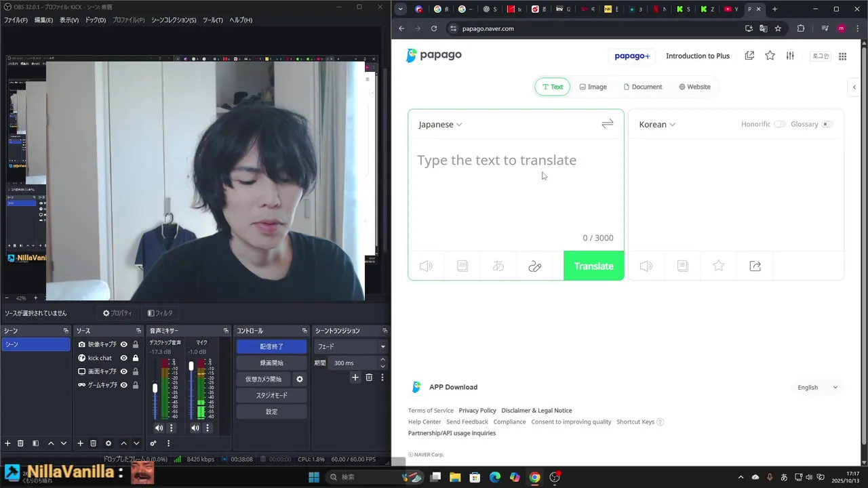Click 配信終了 to stop streaming in OBS
The height and width of the screenshot is (488, 868).
[x=271, y=346]
